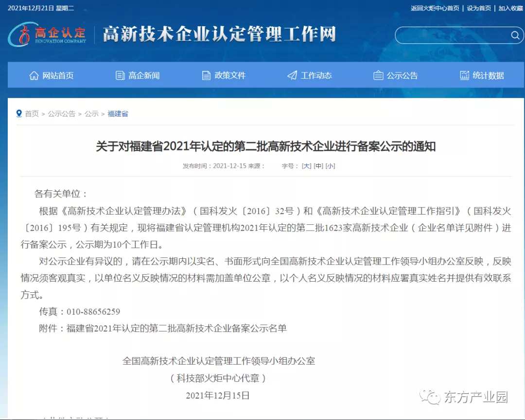Click the location pin breadcrumb icon
Viewport: 525px width, 420px height.
(x=19, y=114)
